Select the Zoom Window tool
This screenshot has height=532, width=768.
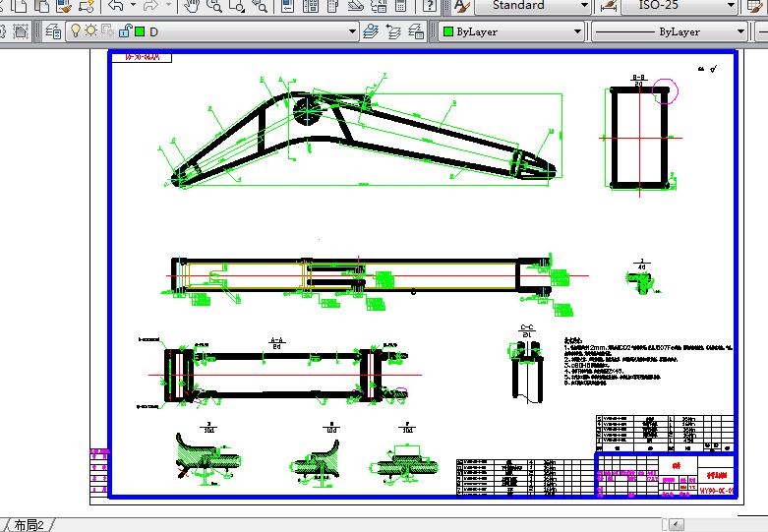(x=237, y=6)
